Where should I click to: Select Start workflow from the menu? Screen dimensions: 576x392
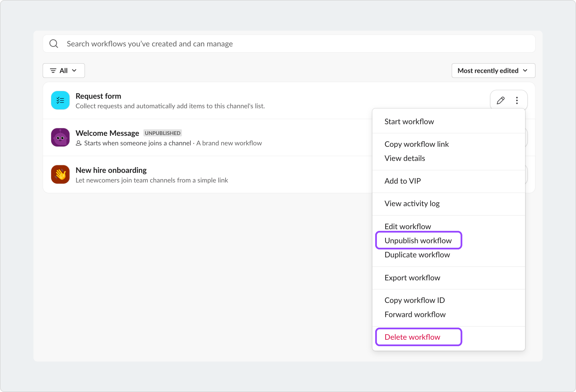409,121
